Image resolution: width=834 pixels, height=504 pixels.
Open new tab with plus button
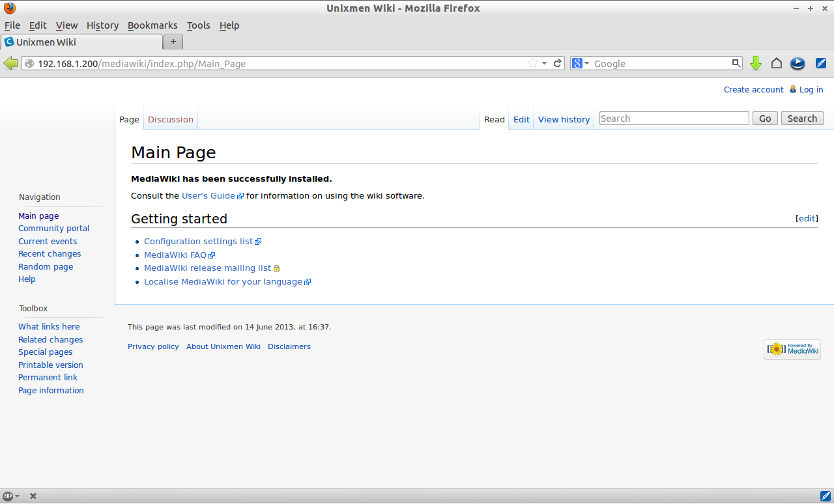click(173, 42)
